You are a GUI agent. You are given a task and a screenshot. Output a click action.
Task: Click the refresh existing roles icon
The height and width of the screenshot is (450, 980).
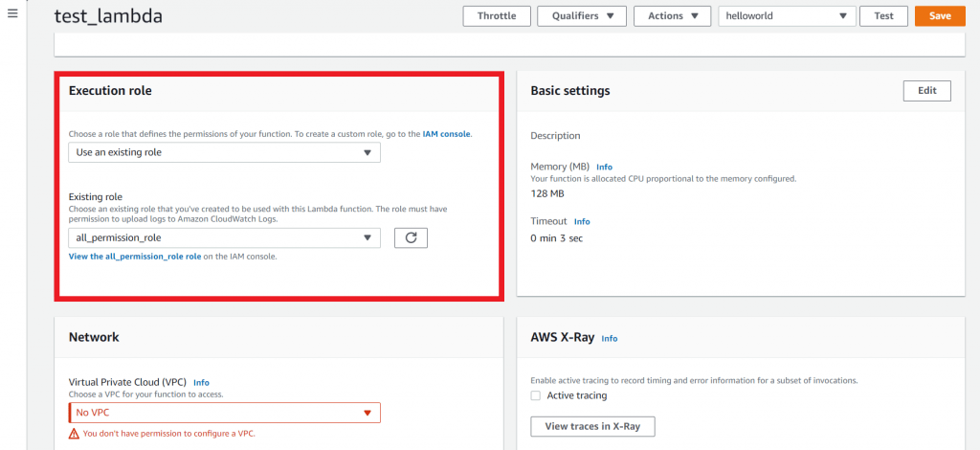click(x=411, y=238)
